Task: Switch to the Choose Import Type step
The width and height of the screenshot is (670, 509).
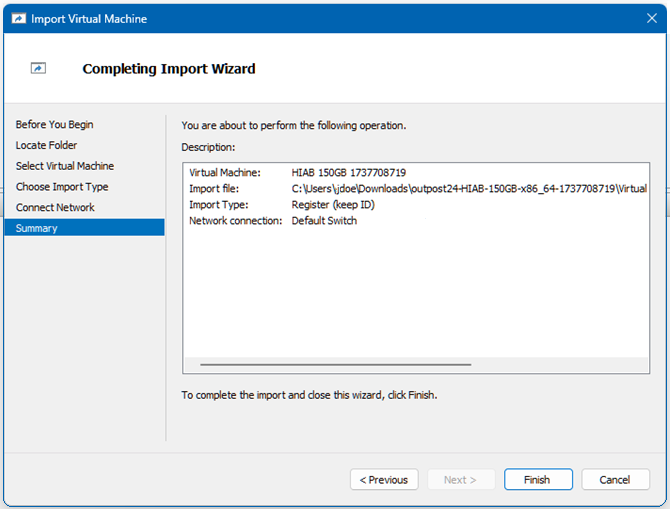Action: coord(62,187)
